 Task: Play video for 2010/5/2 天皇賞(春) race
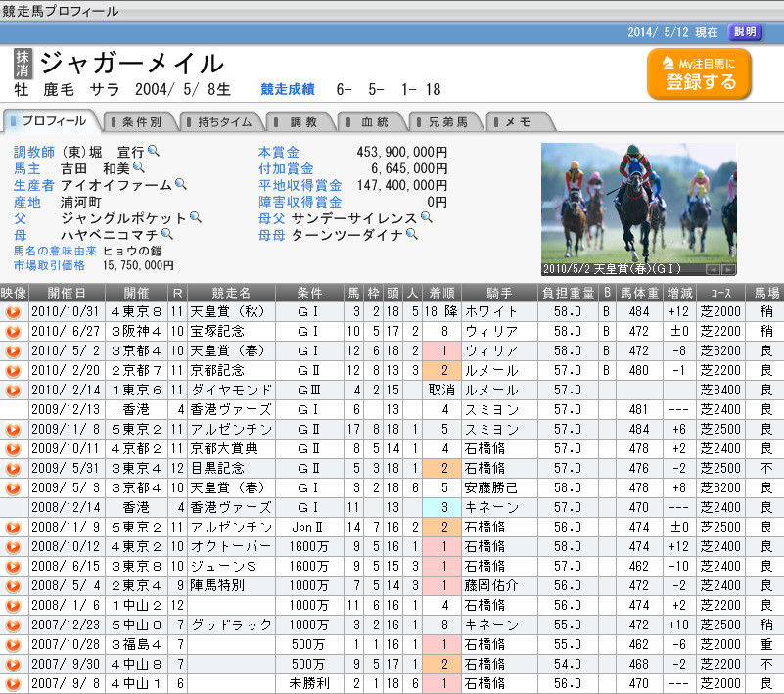pos(14,351)
